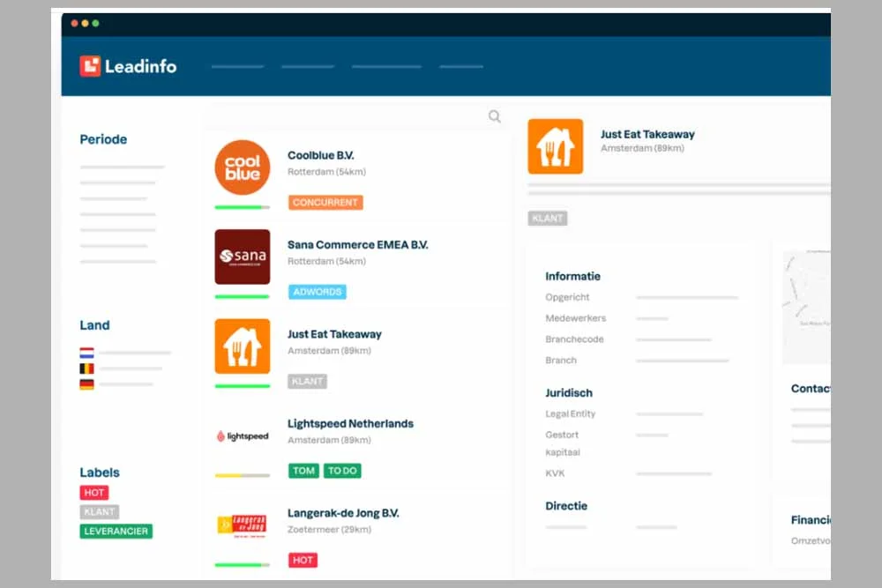
Task: Click the CONCURRENT tag on Coolblue
Action: [x=325, y=203]
